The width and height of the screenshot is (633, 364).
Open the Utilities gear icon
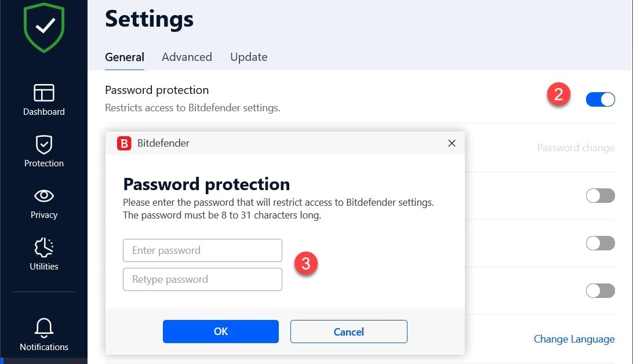coord(44,247)
